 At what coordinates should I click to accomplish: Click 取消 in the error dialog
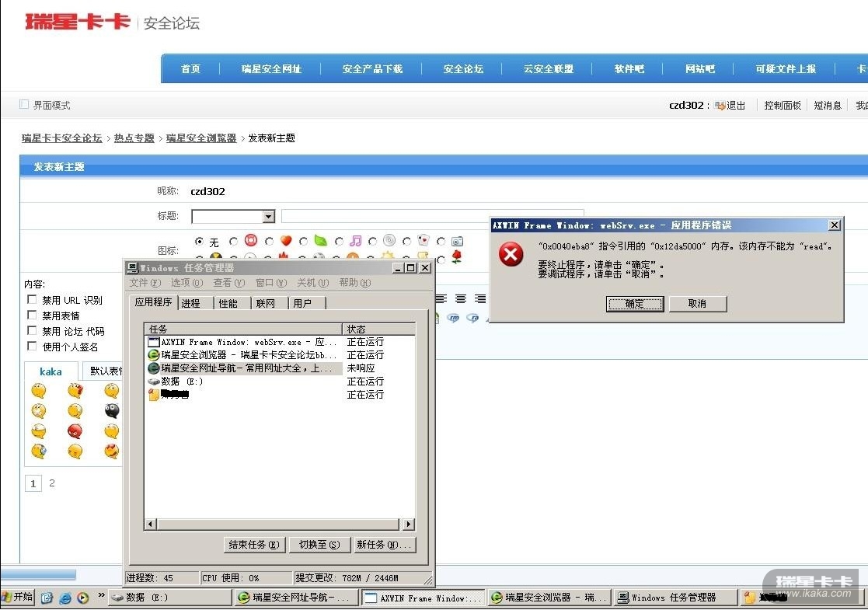(698, 304)
